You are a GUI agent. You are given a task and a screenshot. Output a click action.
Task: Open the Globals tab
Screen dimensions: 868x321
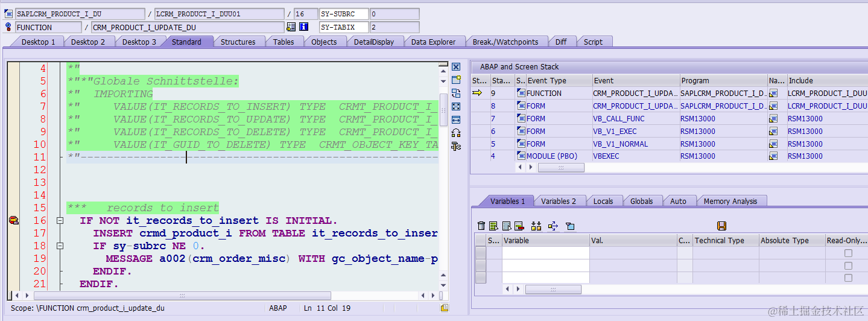pos(642,201)
